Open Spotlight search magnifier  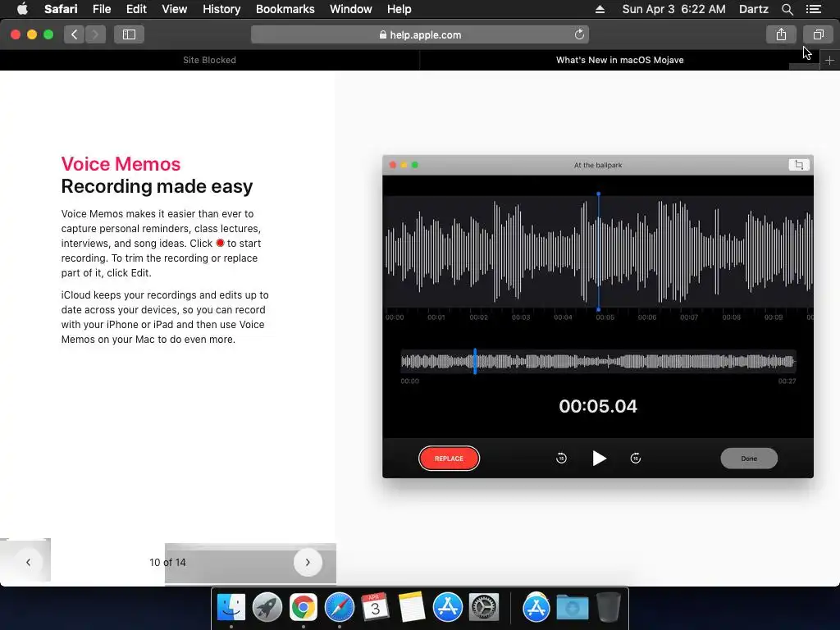[x=787, y=9]
